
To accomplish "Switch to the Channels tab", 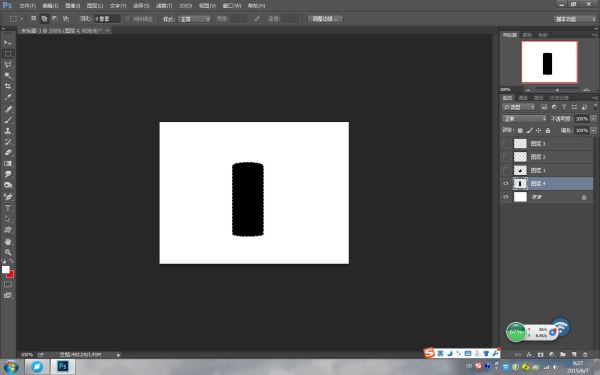I will click(x=523, y=98).
